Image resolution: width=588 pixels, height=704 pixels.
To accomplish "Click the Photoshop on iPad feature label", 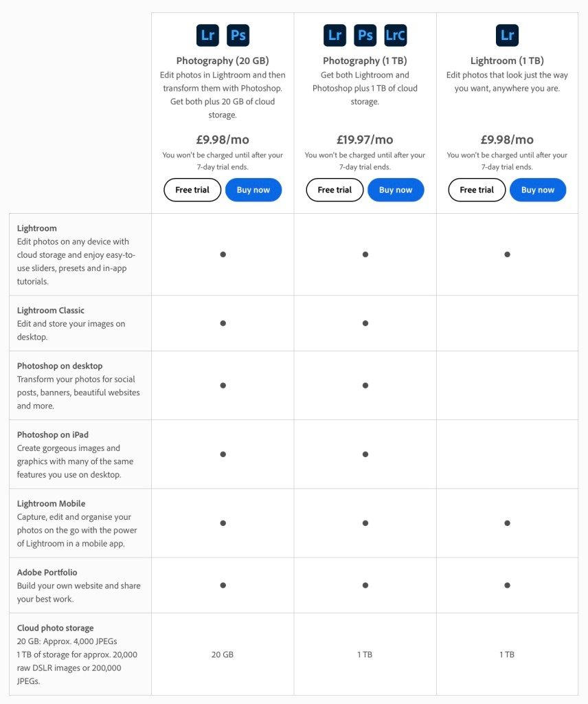I will 53,435.
